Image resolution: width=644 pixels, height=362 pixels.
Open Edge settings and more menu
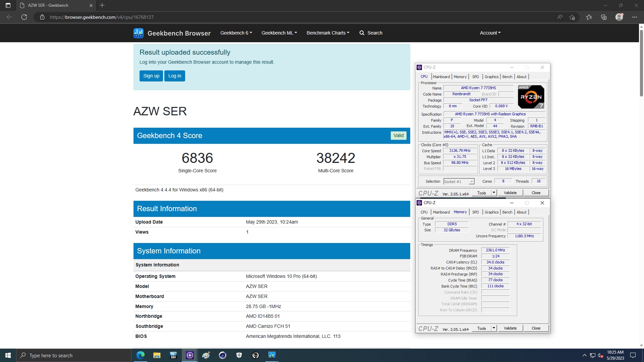click(x=635, y=17)
